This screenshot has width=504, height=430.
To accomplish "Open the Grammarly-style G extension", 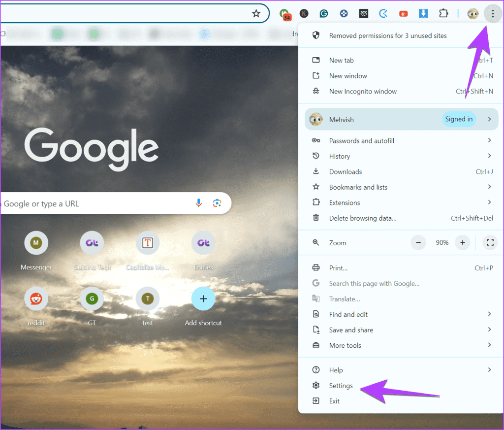I will coord(324,13).
